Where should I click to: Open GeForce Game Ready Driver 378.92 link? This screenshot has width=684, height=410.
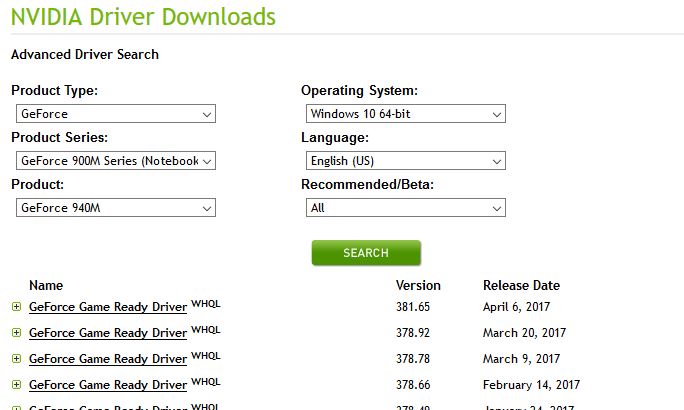[108, 333]
